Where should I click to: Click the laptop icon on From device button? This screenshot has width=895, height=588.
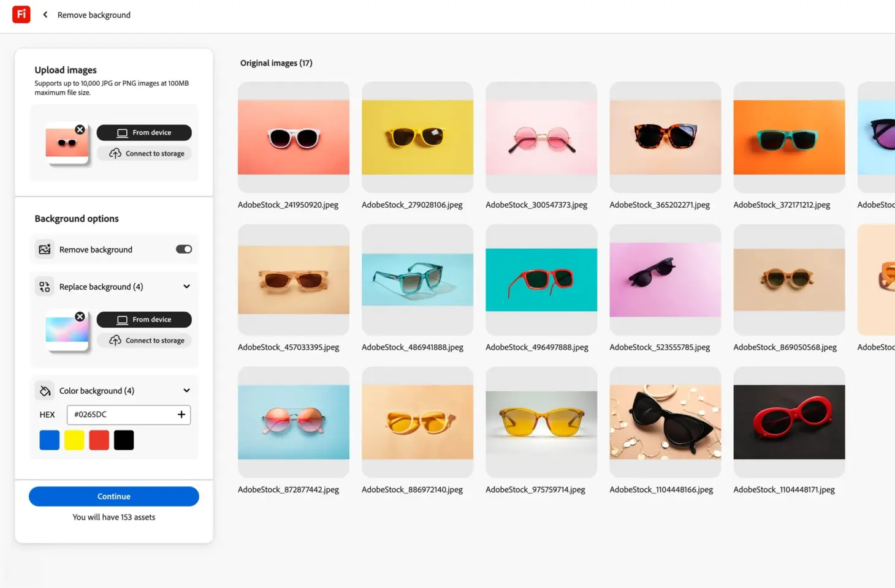coord(123,132)
